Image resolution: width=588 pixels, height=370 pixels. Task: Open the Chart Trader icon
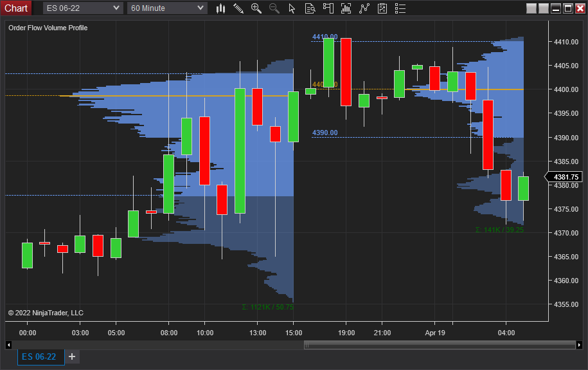328,8
